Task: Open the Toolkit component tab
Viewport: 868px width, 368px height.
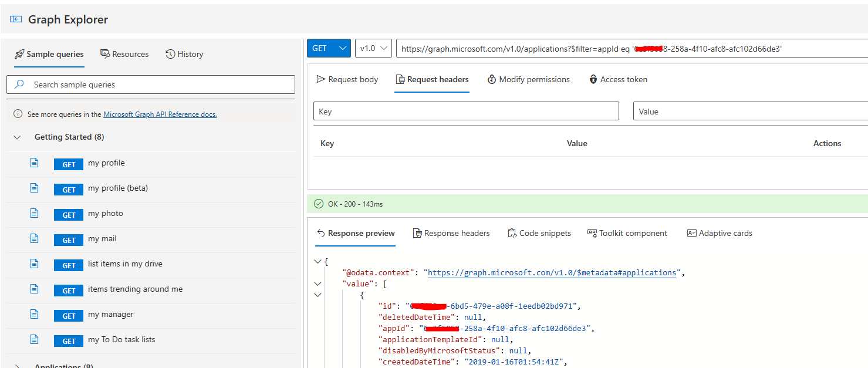Action: pyautogui.click(x=627, y=233)
